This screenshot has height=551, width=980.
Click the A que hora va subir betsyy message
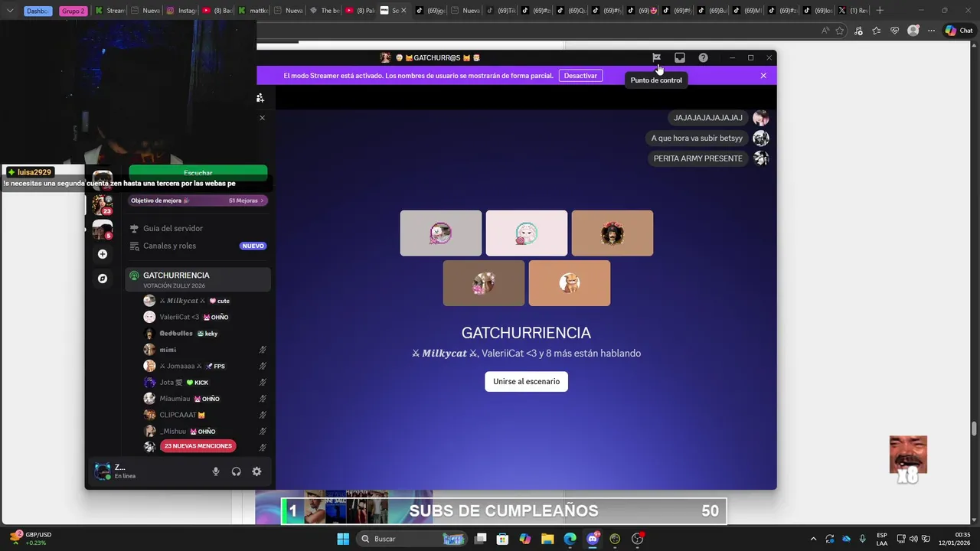(x=697, y=139)
